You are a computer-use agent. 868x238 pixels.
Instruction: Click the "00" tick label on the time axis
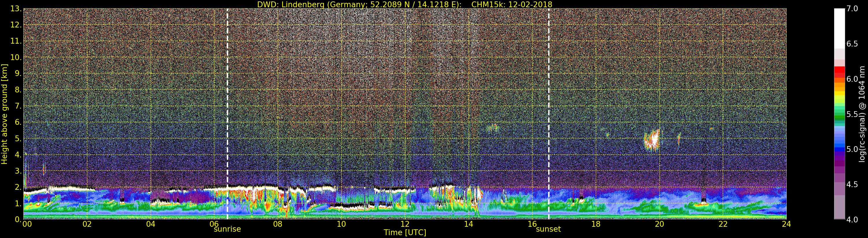[x=27, y=224]
